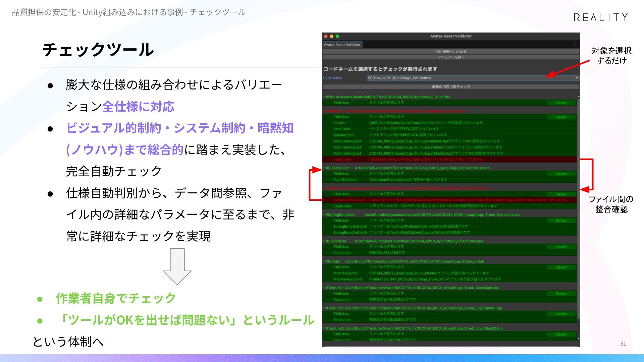Click the Resolution row under #Texture2
The height and width of the screenshot is (362, 644).
pyautogui.click(x=449, y=320)
